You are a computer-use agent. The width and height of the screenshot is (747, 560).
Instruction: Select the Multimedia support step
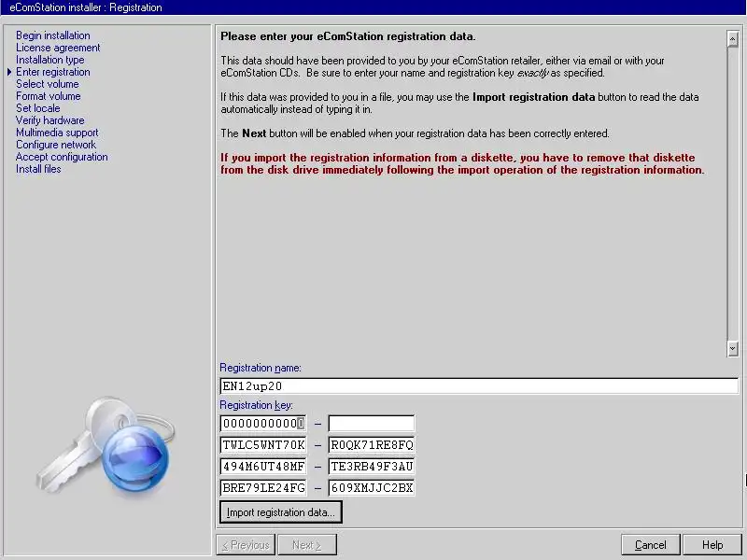click(x=57, y=133)
